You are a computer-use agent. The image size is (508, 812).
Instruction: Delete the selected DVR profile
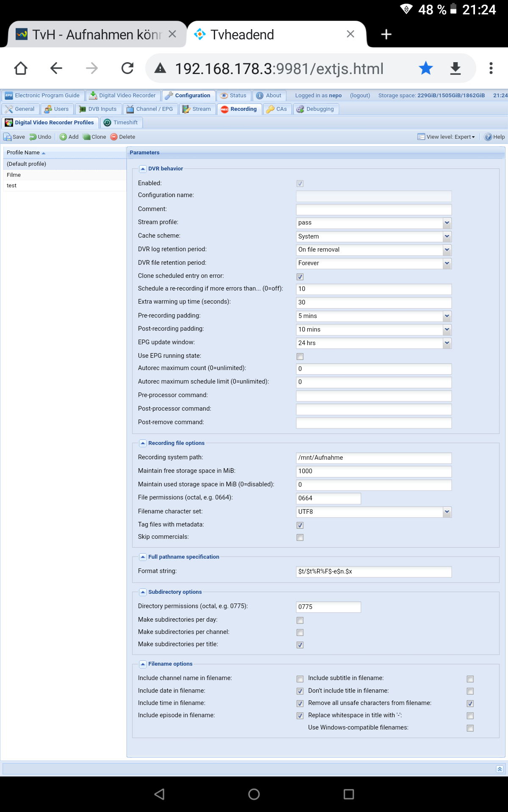123,137
